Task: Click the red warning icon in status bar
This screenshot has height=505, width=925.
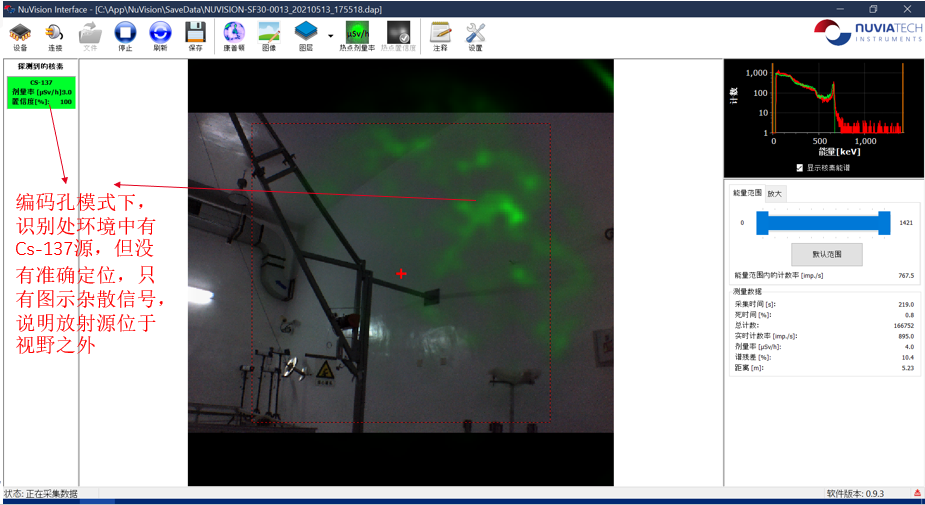Action: tap(917, 494)
